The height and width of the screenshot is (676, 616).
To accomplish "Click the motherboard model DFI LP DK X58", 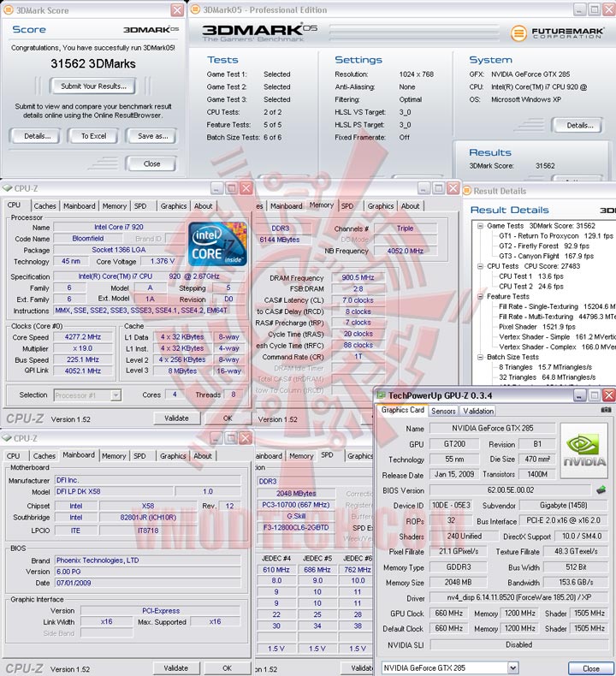I will tap(115, 491).
